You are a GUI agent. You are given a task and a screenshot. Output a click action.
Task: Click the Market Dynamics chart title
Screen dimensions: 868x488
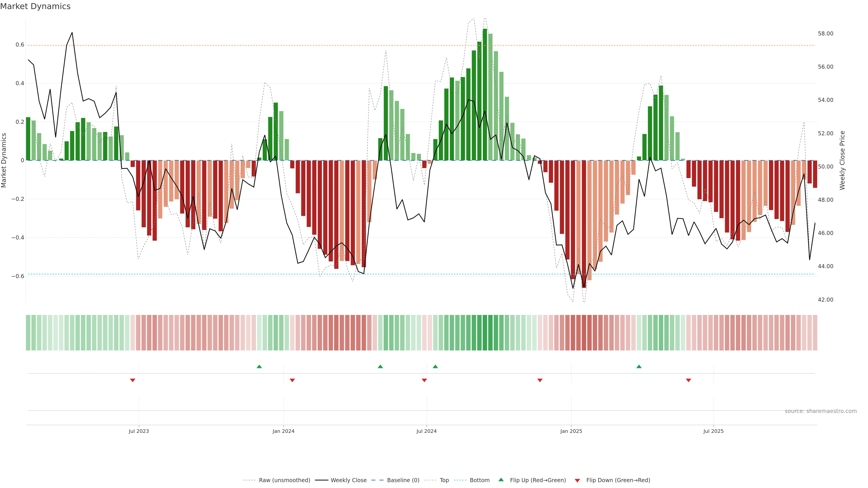(35, 6)
